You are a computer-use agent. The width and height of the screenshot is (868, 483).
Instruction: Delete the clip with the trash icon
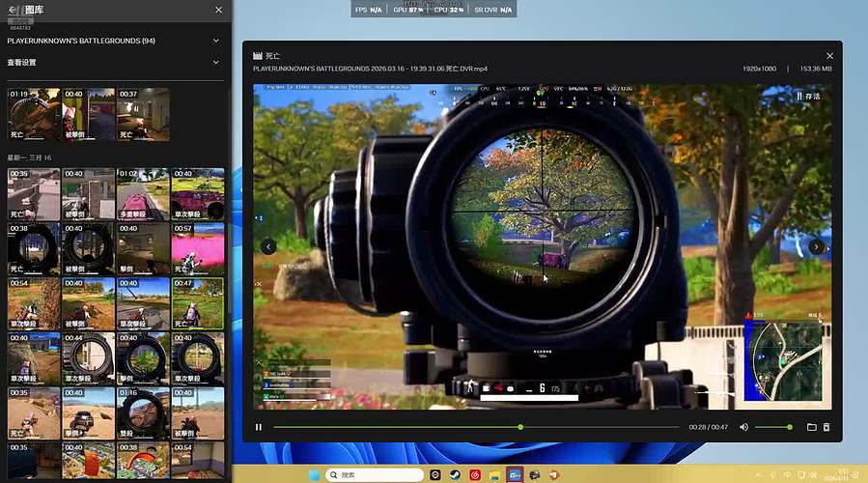coord(826,427)
